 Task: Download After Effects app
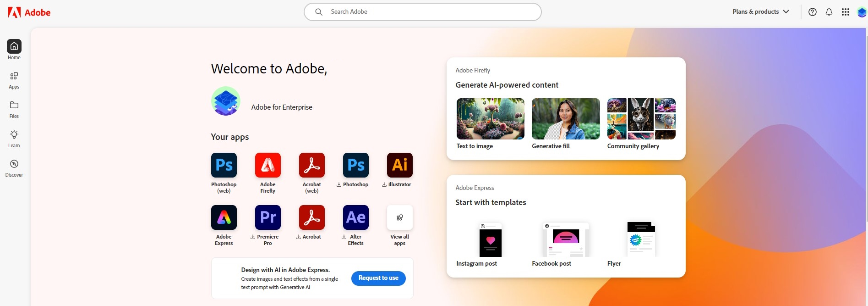click(356, 217)
